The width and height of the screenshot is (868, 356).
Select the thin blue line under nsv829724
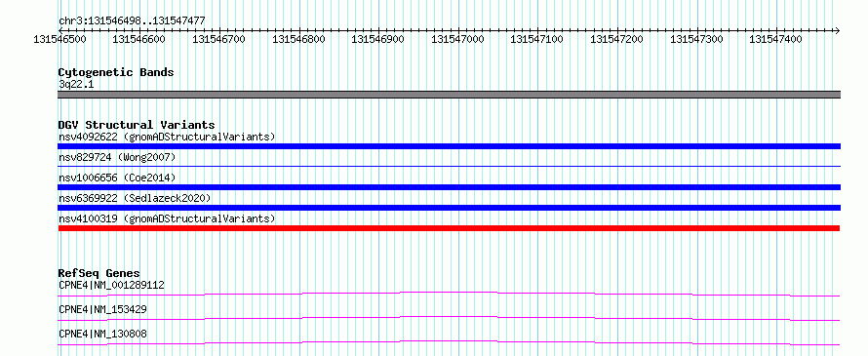(449, 166)
